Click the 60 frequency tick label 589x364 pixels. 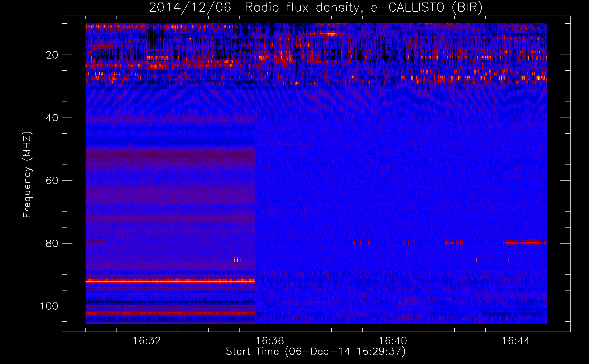52,181
